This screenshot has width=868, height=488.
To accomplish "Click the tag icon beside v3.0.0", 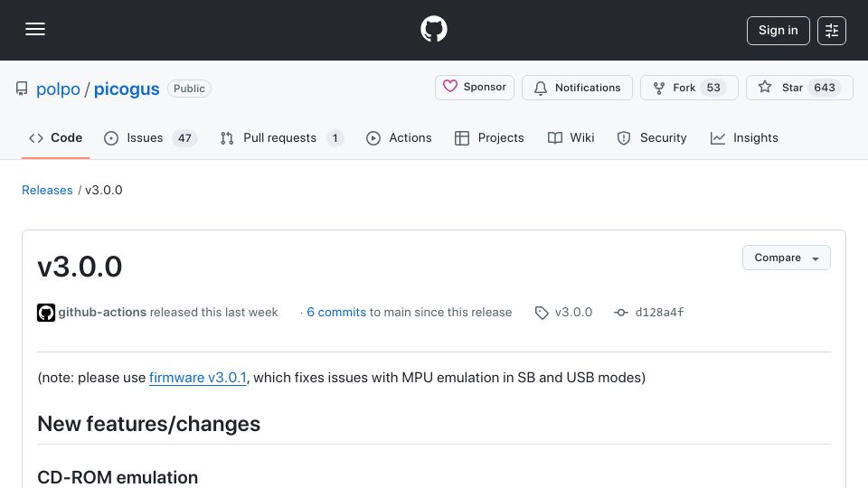I will [542, 313].
